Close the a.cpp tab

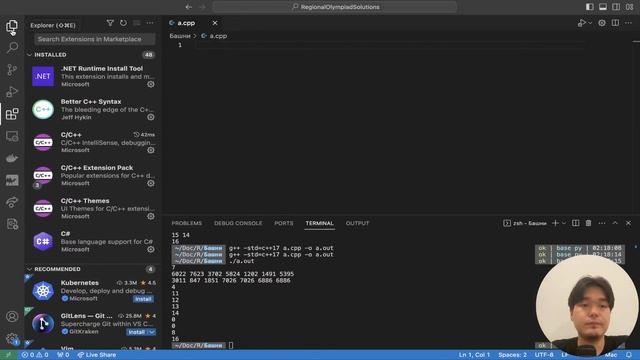[215, 23]
